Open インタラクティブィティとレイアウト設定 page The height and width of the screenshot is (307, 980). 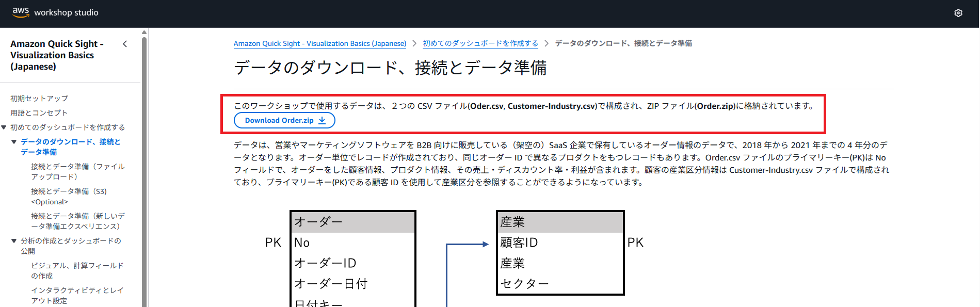point(77,296)
